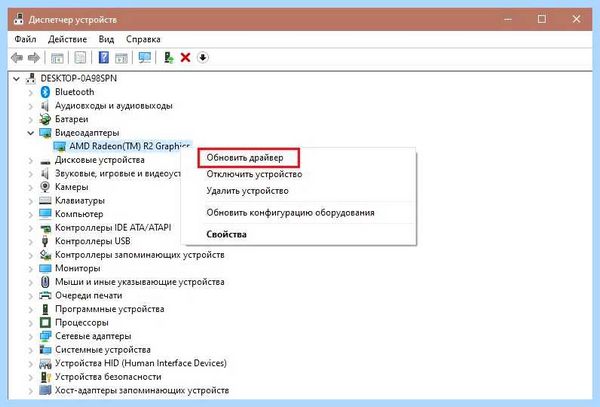The height and width of the screenshot is (407, 600).
Task: Select Программные устройства row
Action: click(x=109, y=309)
